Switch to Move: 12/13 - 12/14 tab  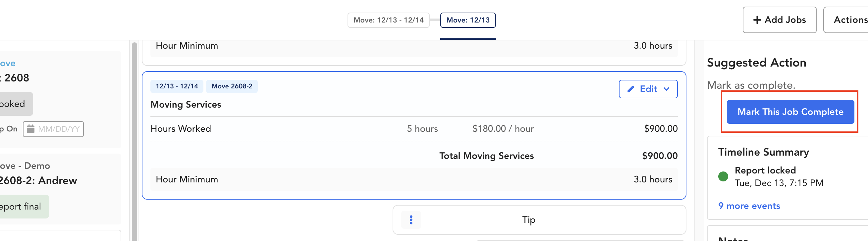point(388,20)
